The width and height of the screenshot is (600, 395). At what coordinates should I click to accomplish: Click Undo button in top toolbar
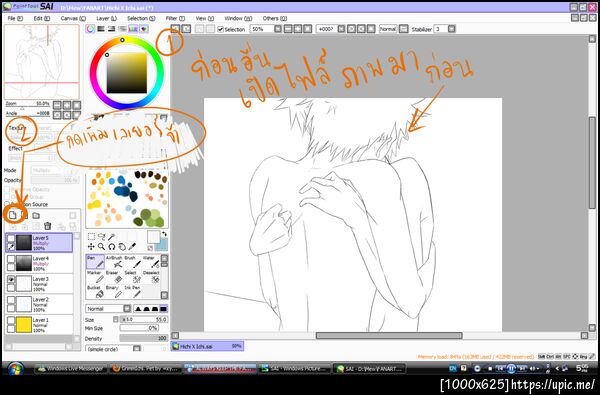point(175,29)
